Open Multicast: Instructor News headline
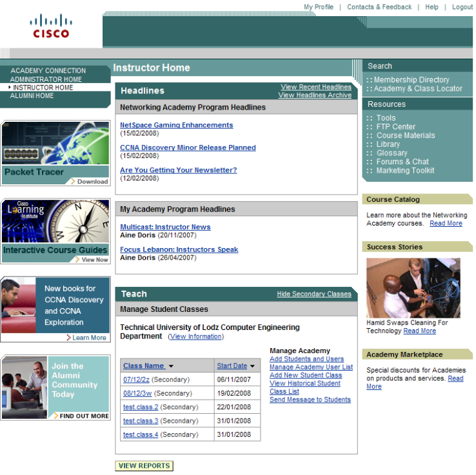Image resolution: width=476 pixels, height=475 pixels. [165, 227]
